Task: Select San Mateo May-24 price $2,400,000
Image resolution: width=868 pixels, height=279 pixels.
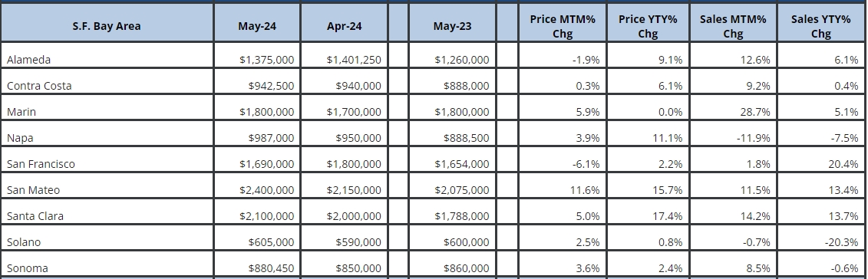Action: click(267, 190)
